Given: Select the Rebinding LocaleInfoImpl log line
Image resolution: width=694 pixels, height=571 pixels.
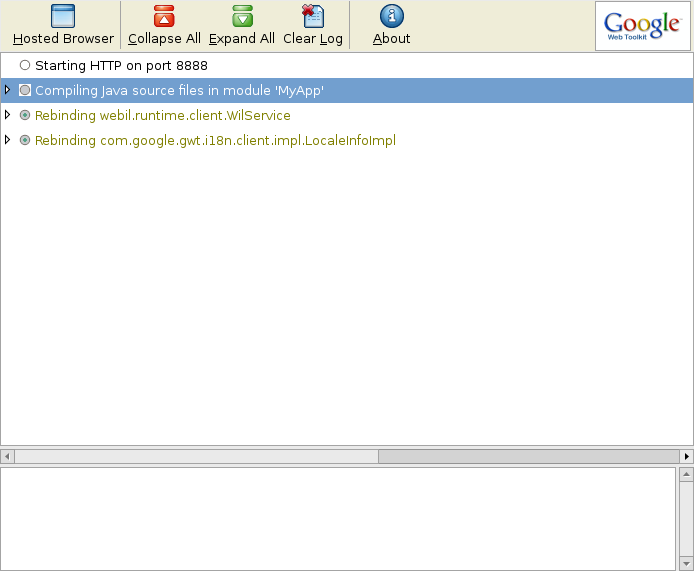Looking at the screenshot, I should click(x=215, y=140).
